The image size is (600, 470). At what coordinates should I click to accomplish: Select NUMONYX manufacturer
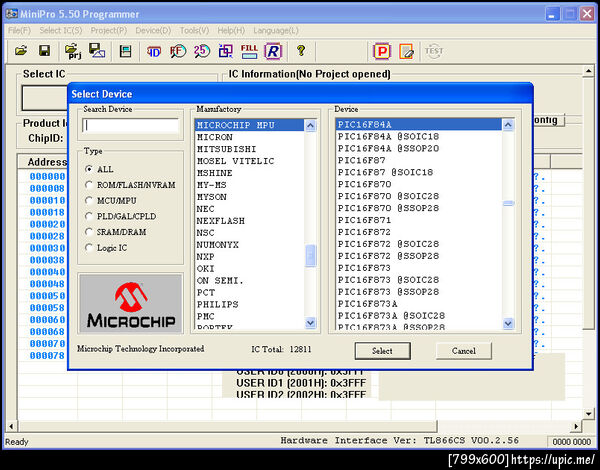pyautogui.click(x=249, y=245)
